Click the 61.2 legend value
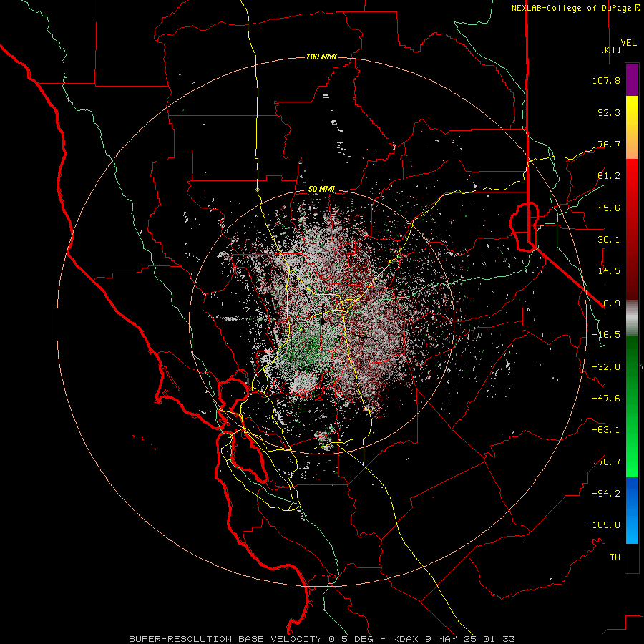The image size is (644, 644). point(609,176)
